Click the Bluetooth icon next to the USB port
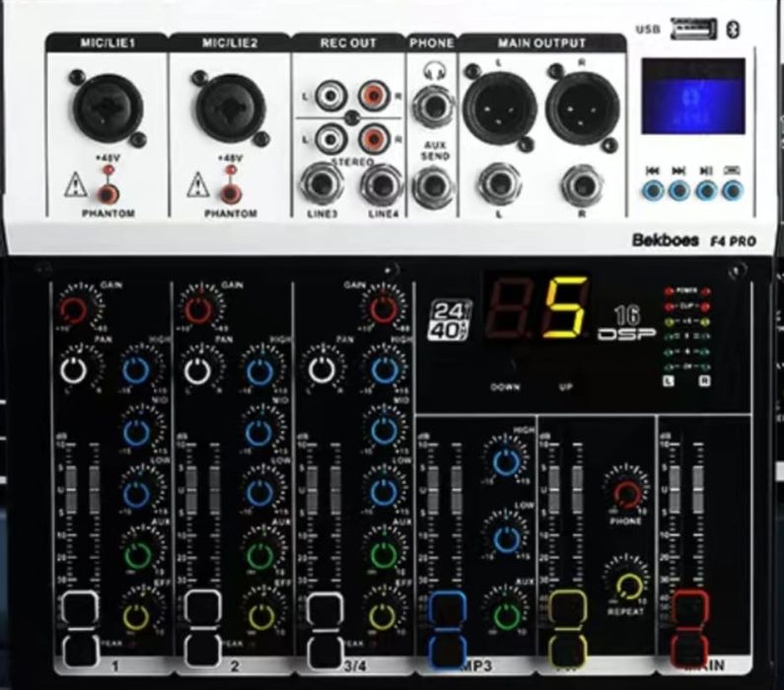784x690 pixels. pyautogui.click(x=733, y=30)
